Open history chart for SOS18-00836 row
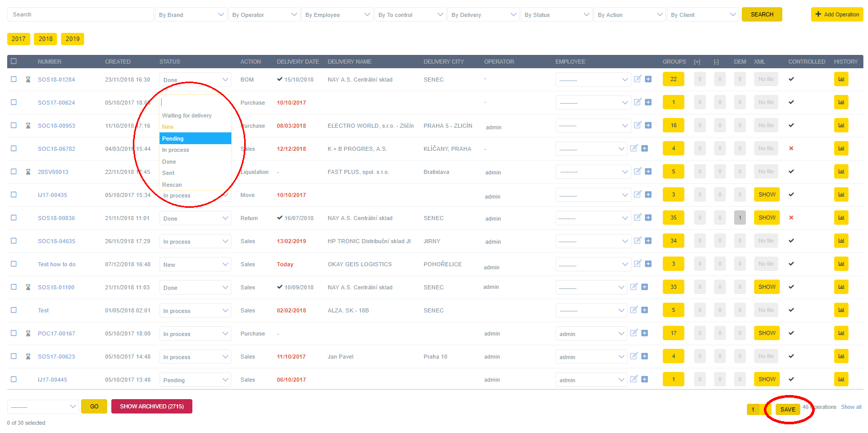Image resolution: width=868 pixels, height=433 pixels. 841,218
